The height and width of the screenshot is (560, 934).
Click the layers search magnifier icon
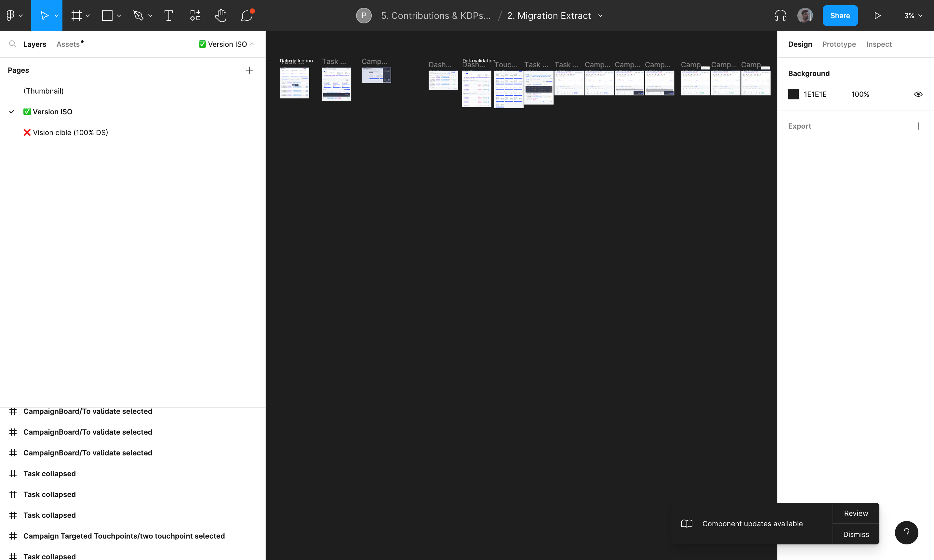[x=12, y=44]
